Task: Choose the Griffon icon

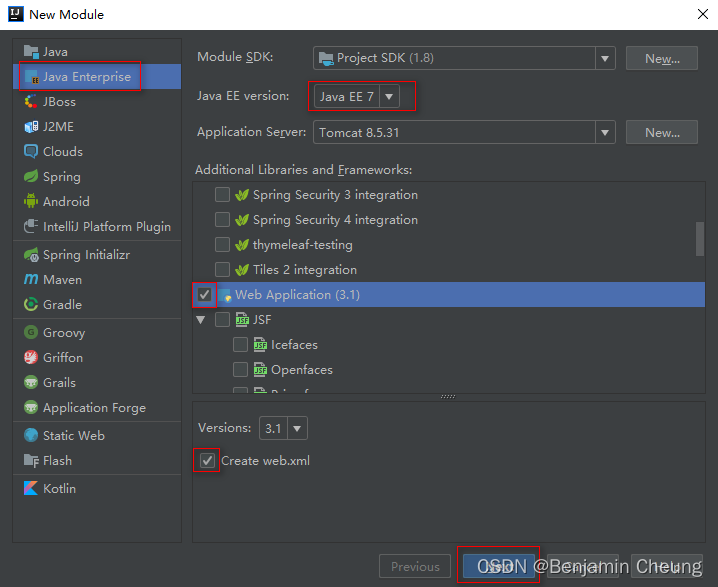Action: (31, 357)
